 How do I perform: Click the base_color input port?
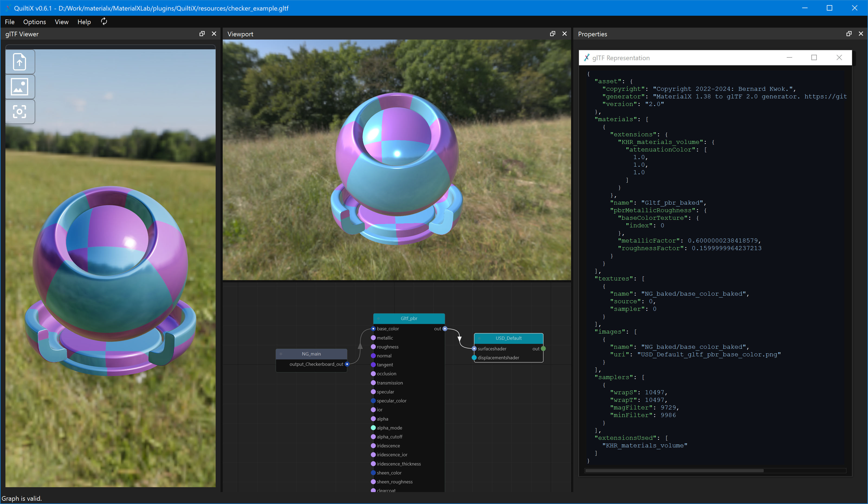pos(373,329)
